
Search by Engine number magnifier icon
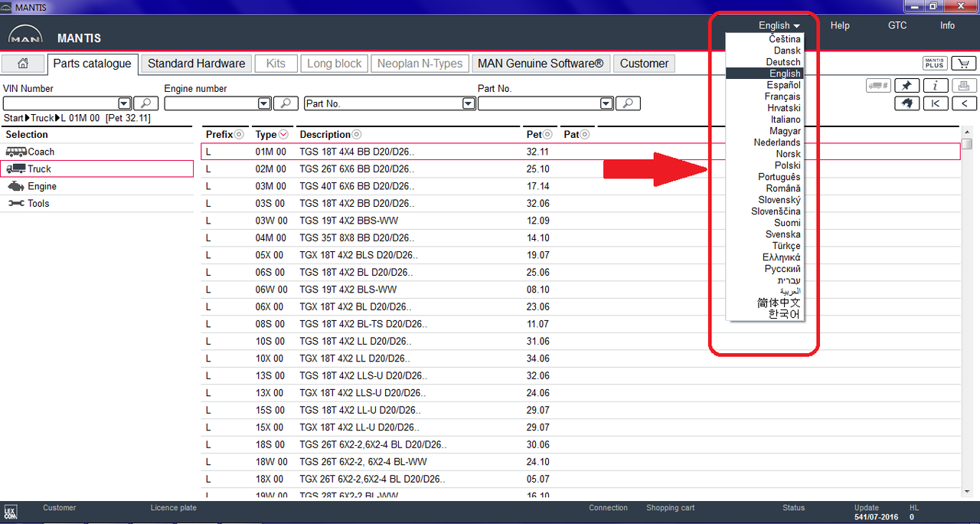(286, 103)
